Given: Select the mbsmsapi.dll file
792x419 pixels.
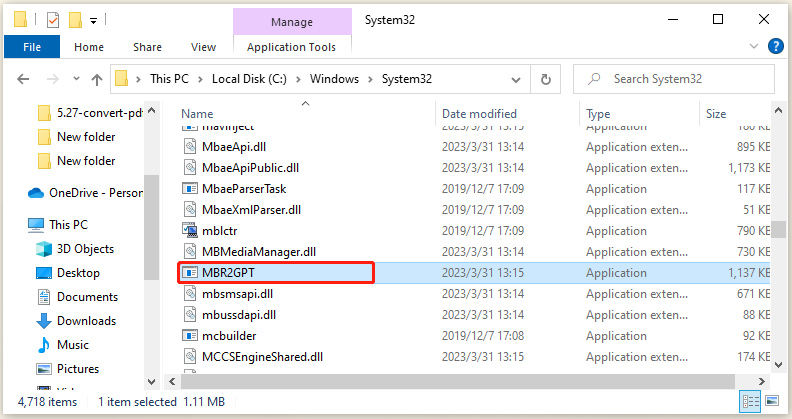Looking at the screenshot, I should click(237, 294).
